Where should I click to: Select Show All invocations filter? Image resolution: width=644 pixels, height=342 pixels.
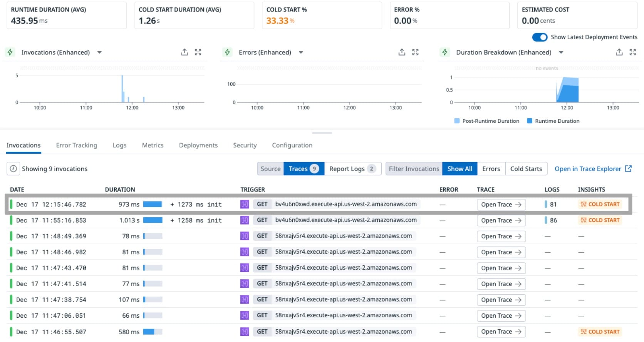point(460,169)
